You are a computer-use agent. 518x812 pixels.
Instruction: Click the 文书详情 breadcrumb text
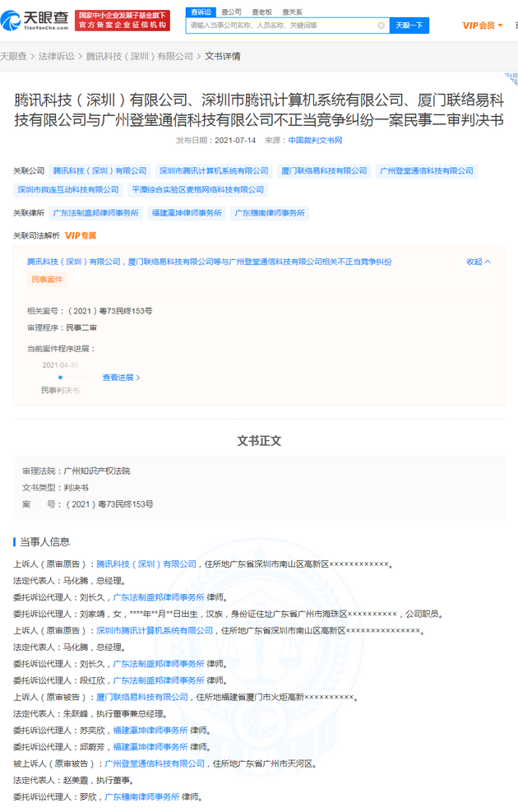pyautogui.click(x=223, y=56)
